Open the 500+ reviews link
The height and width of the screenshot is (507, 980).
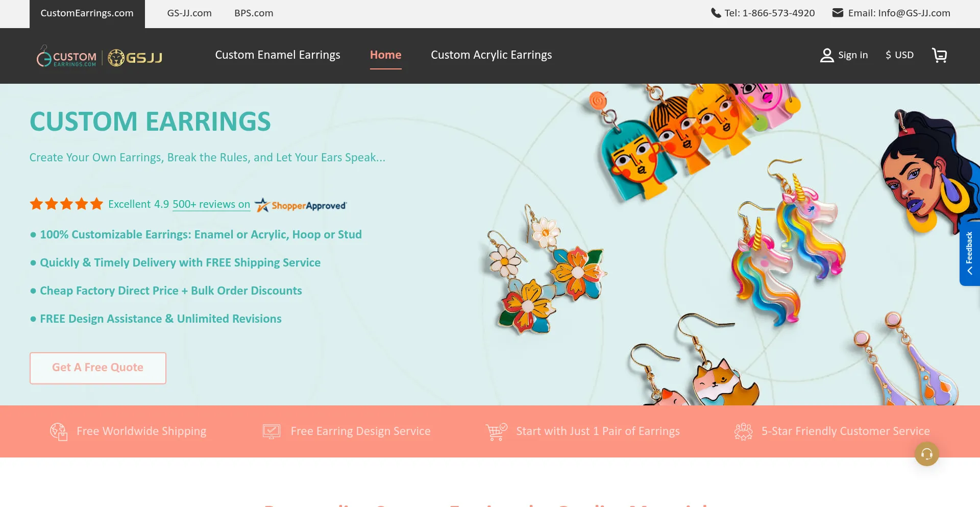pos(211,204)
